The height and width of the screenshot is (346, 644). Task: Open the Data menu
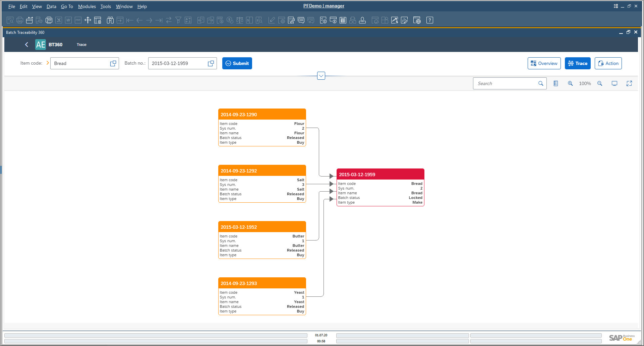(51, 6)
